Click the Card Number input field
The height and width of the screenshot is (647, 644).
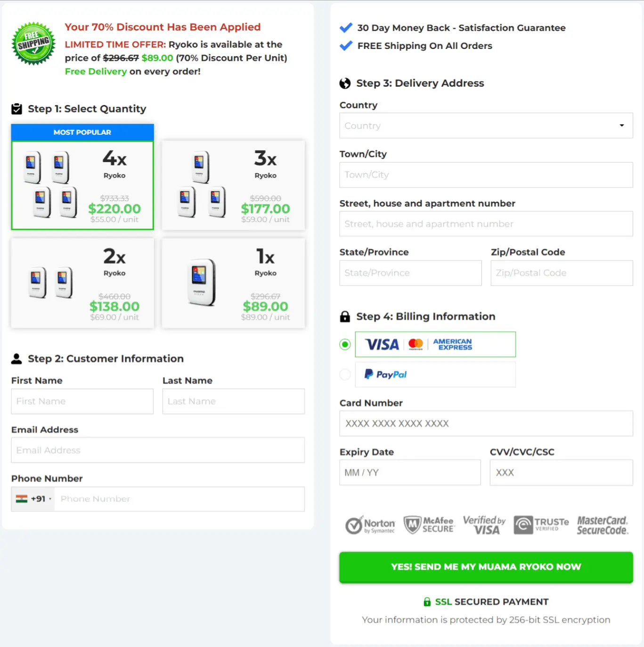(486, 423)
